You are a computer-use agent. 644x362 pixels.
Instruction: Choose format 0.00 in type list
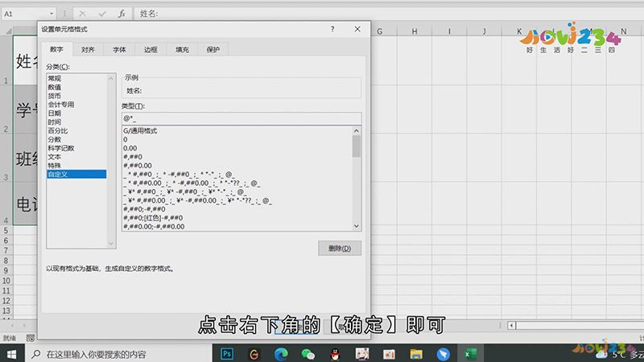tap(237, 148)
